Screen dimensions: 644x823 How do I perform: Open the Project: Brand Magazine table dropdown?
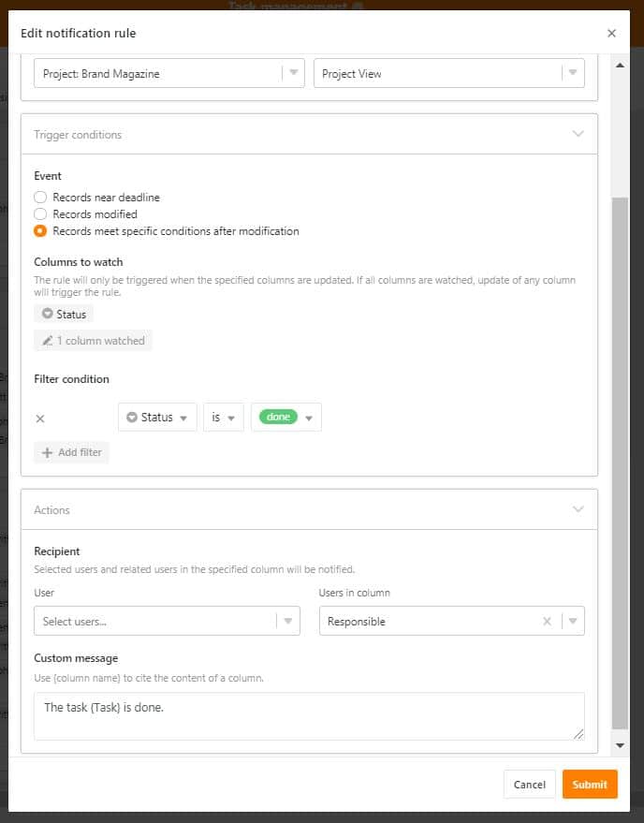pyautogui.click(x=169, y=73)
